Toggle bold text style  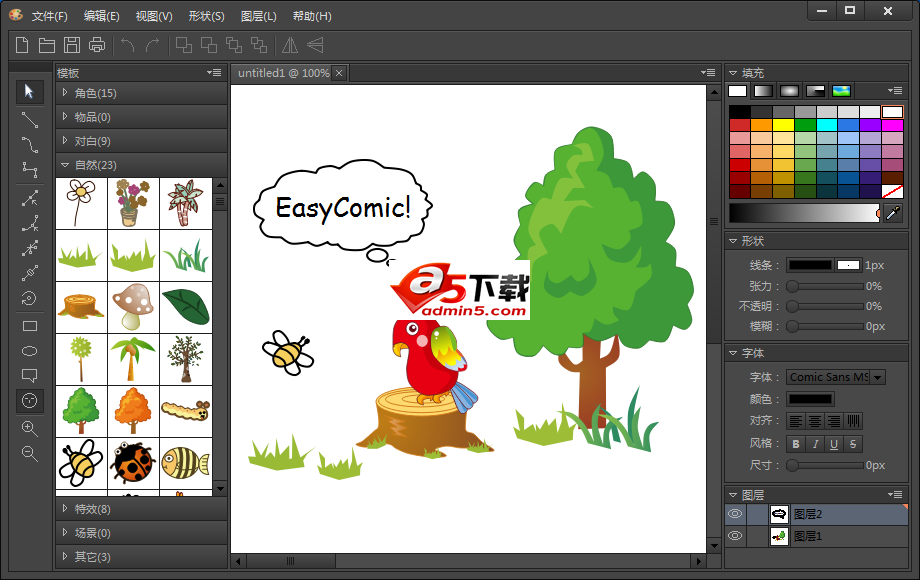[797, 444]
